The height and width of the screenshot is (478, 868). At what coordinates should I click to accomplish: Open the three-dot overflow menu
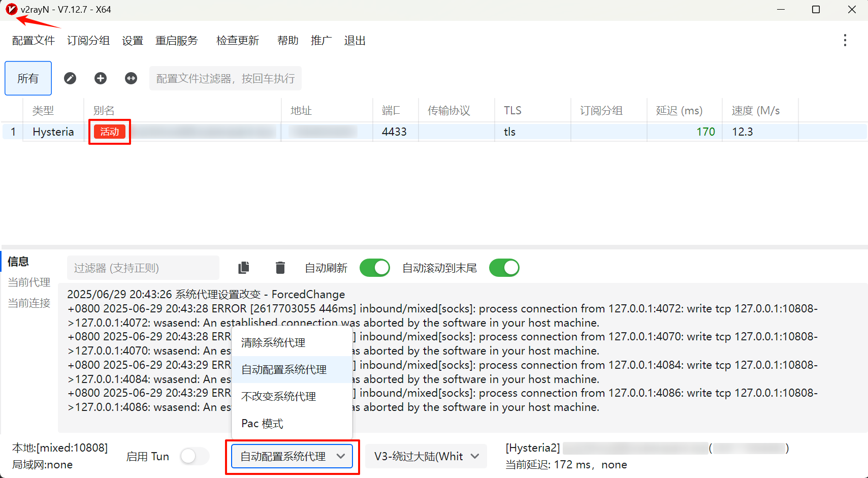tap(845, 41)
